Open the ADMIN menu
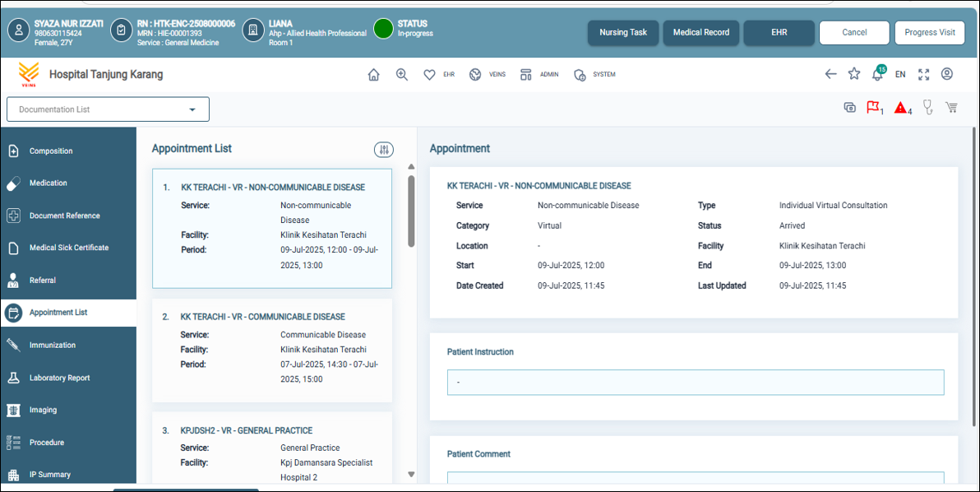This screenshot has height=492, width=980. pos(539,75)
